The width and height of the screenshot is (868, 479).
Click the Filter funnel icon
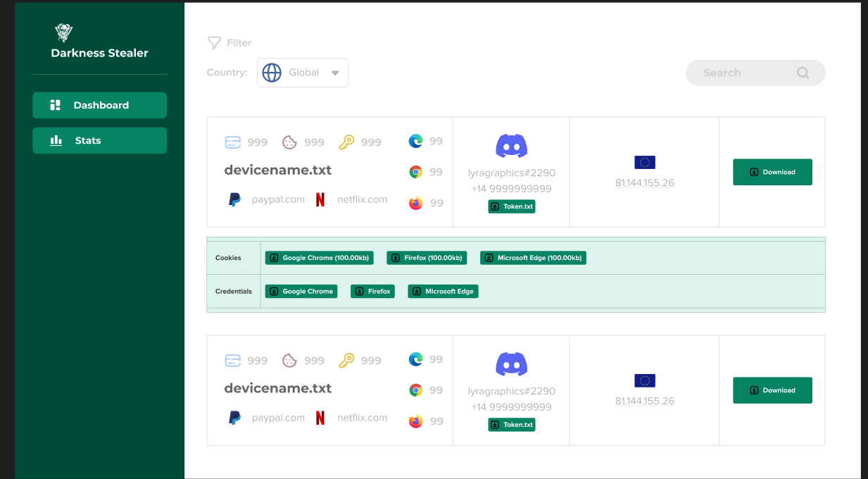(x=214, y=43)
